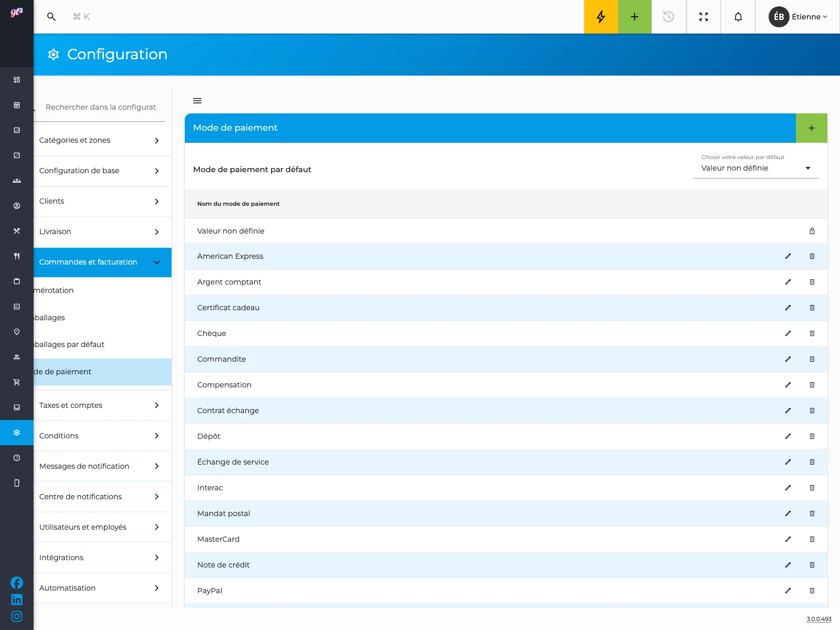This screenshot has width=840, height=630.
Task: Select the mode de paiement submenu item
Action: [102, 372]
